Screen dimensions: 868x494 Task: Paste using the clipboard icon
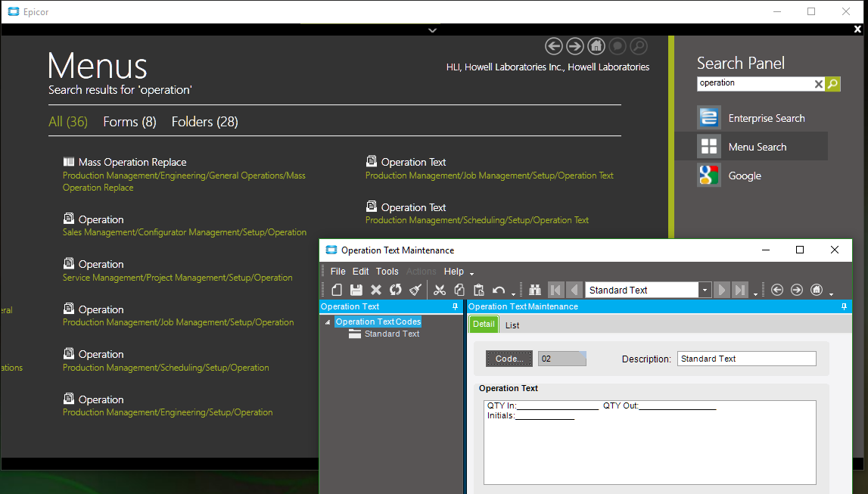coord(479,290)
